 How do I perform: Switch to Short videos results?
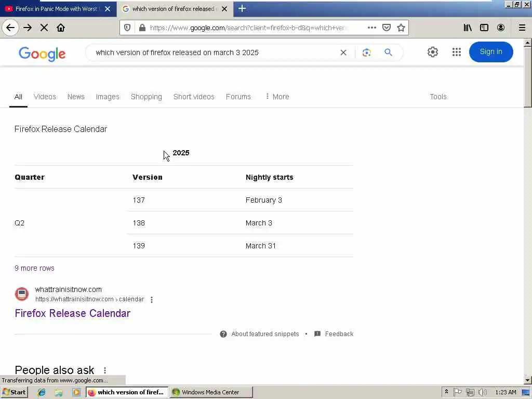point(194,97)
